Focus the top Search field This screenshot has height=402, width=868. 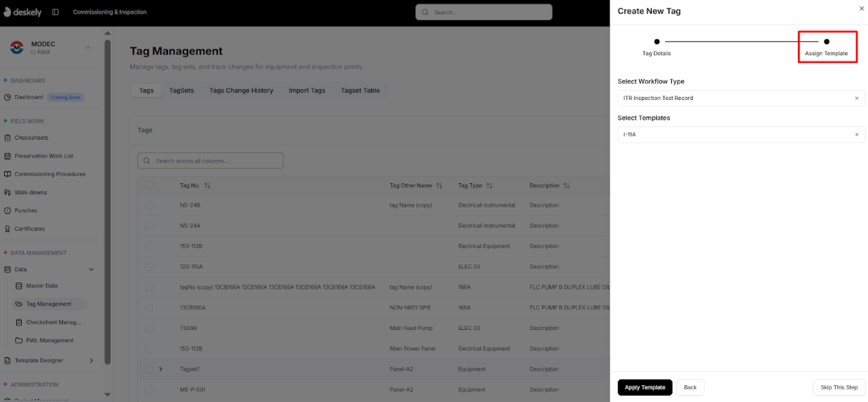(x=484, y=13)
